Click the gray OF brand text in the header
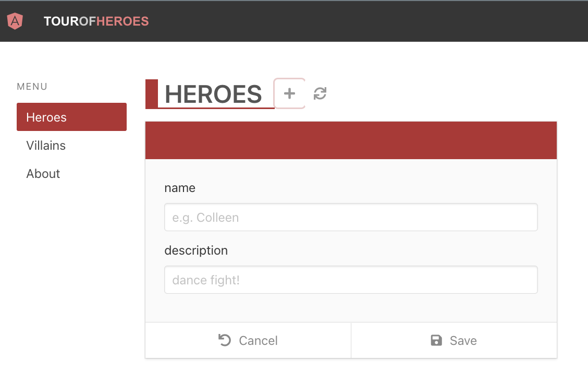The width and height of the screenshot is (588, 383). [x=88, y=21]
